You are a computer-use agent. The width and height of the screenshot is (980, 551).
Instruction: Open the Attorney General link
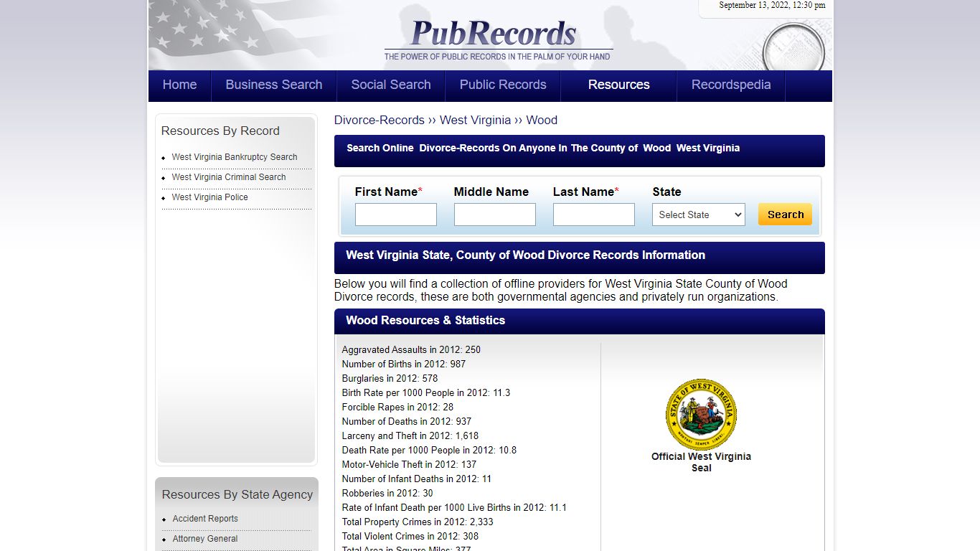pyautogui.click(x=205, y=539)
